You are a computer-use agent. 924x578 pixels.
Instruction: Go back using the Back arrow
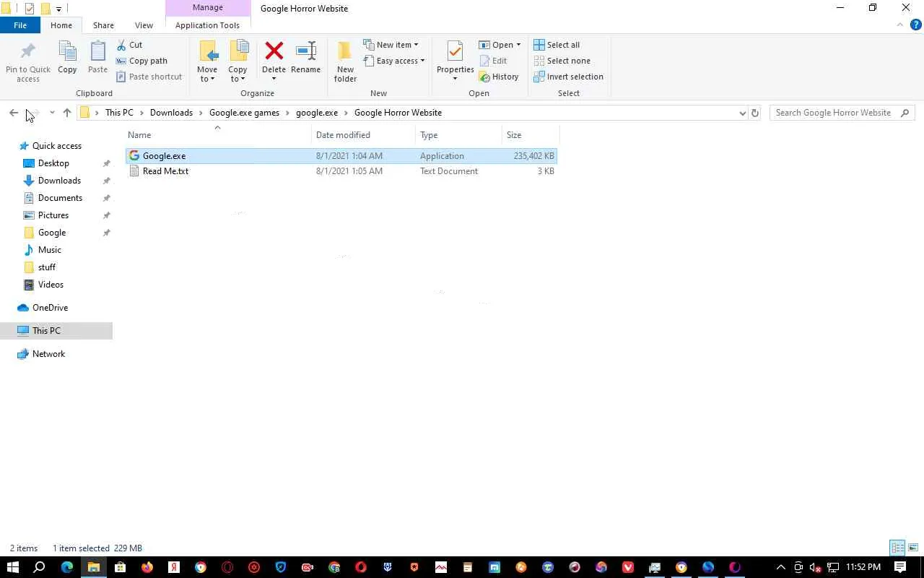tap(14, 113)
